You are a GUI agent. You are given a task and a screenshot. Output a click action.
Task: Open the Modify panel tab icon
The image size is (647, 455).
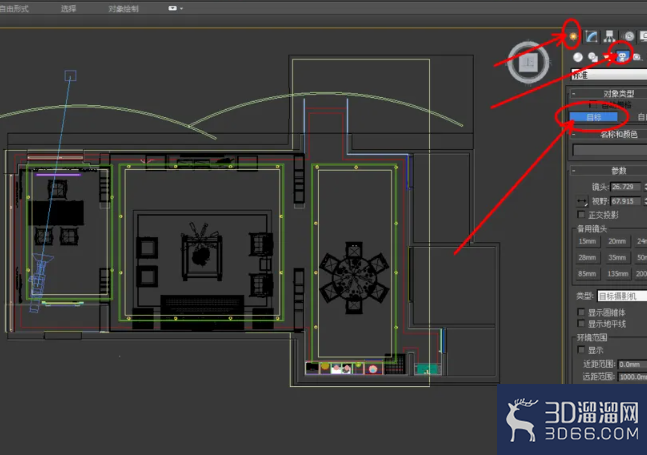coord(591,37)
